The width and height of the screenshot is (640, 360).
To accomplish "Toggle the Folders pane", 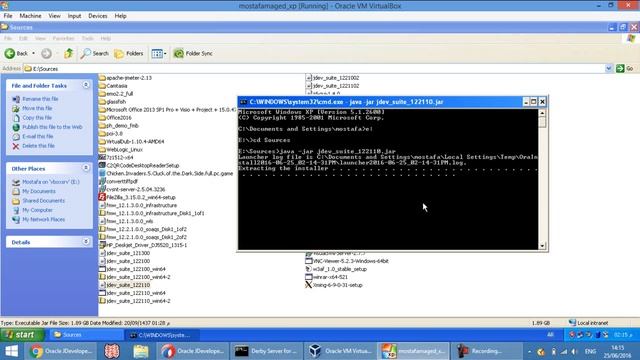I will click(129, 53).
